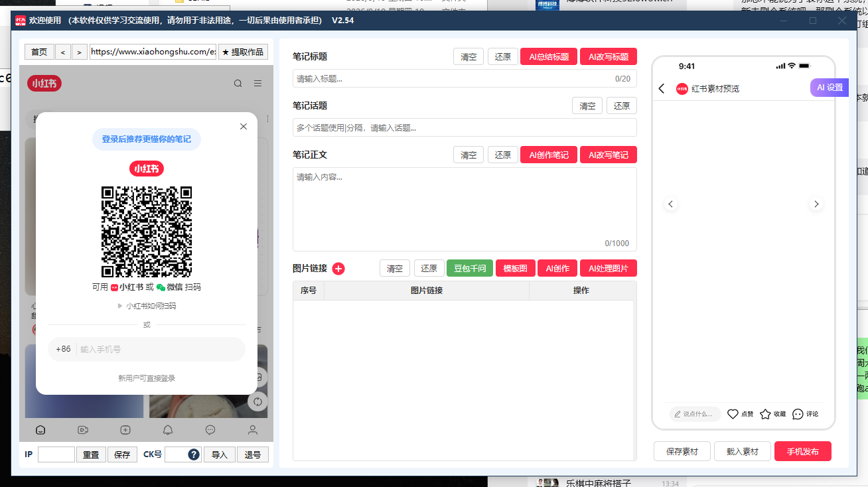Click the green 豆包千问 button
868x487 pixels.
[470, 268]
